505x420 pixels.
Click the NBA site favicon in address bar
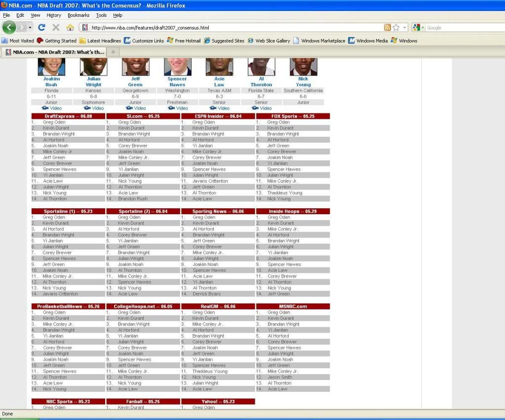point(85,28)
